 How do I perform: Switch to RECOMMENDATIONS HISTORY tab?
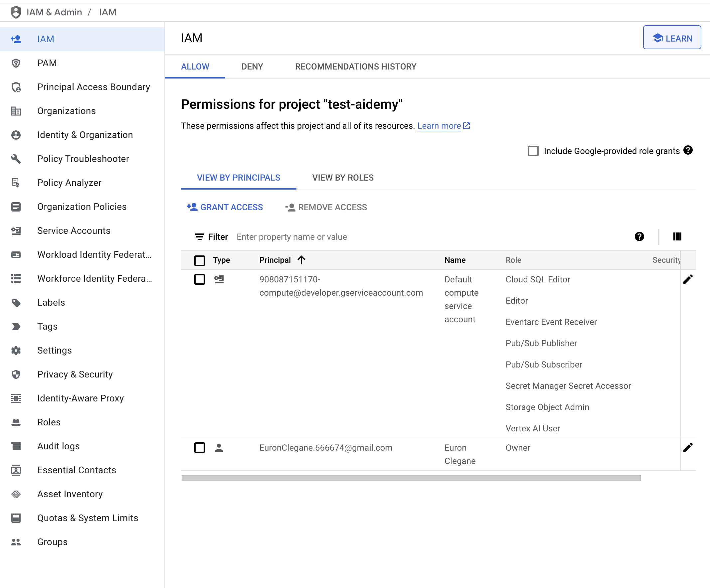pyautogui.click(x=356, y=66)
